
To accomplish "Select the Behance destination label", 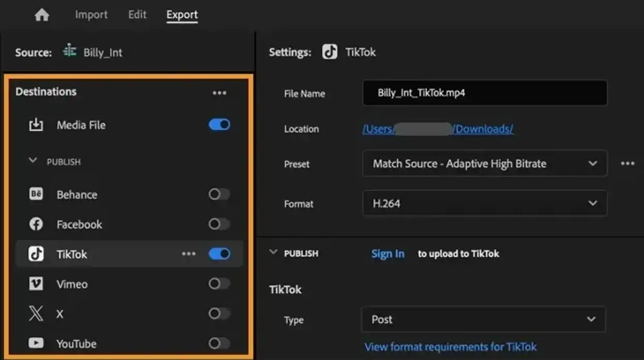I will pyautogui.click(x=77, y=194).
